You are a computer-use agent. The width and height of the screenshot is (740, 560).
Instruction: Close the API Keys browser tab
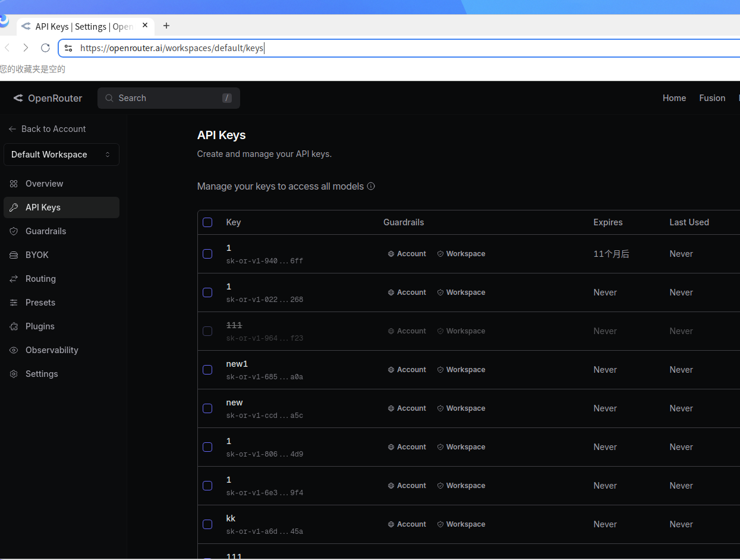(x=145, y=26)
